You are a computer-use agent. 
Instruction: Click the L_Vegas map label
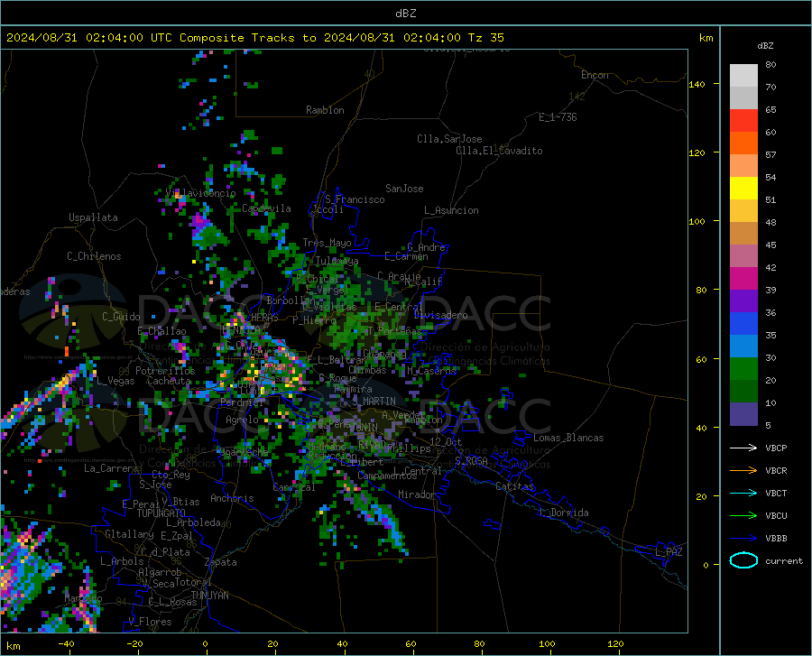[115, 381]
